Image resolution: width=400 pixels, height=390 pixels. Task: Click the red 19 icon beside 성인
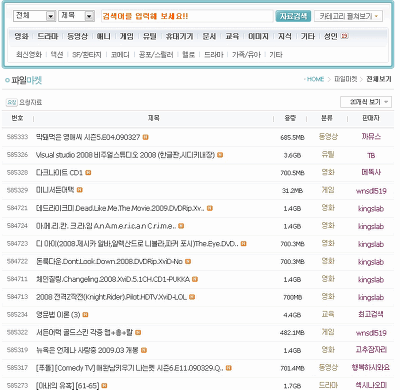tap(344, 36)
